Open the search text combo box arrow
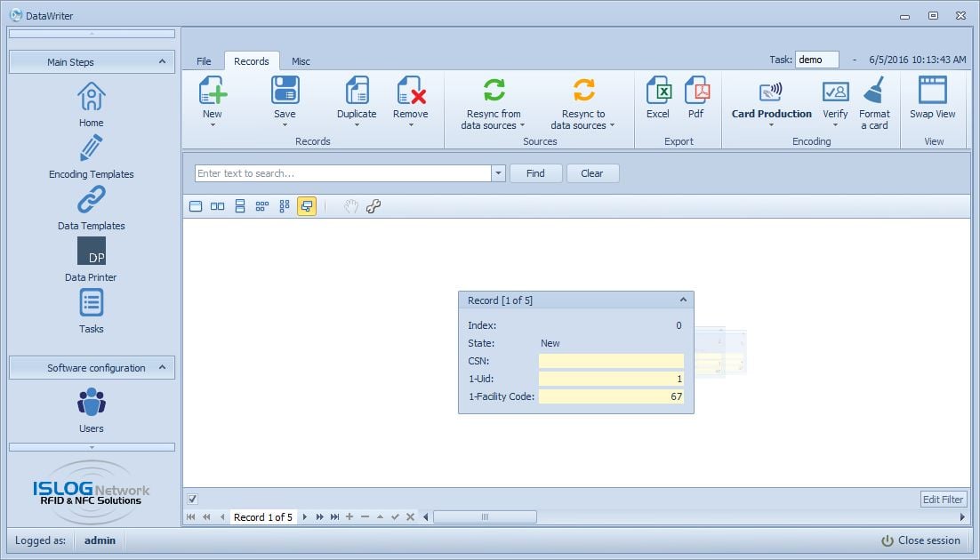The image size is (980, 560). point(498,172)
